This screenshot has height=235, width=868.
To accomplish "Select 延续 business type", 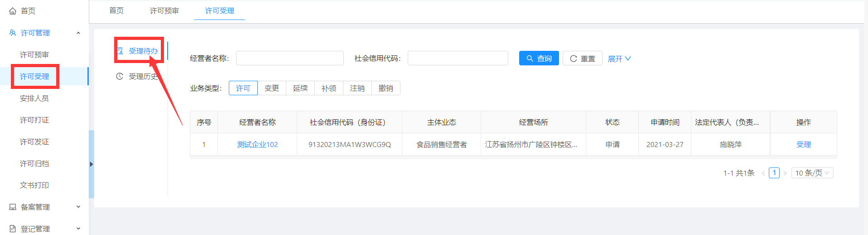I will click(x=300, y=88).
